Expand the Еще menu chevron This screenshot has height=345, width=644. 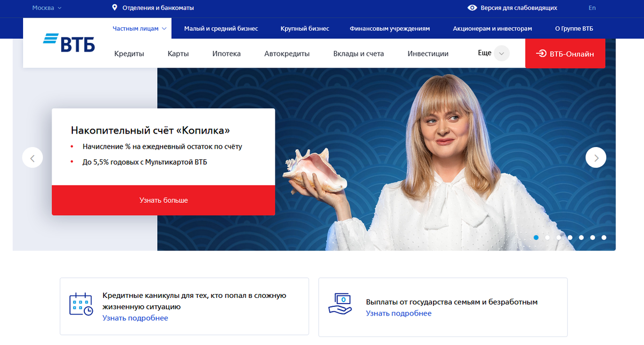(501, 54)
